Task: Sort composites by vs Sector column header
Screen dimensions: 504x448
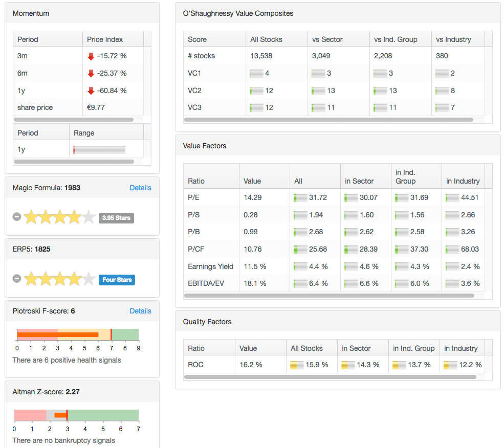Action: point(327,39)
